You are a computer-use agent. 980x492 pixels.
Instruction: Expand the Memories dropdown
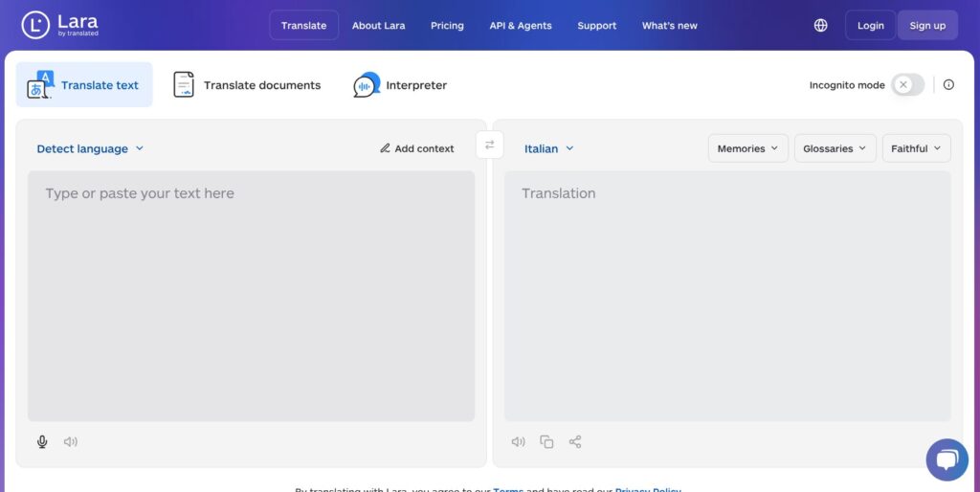click(x=748, y=148)
